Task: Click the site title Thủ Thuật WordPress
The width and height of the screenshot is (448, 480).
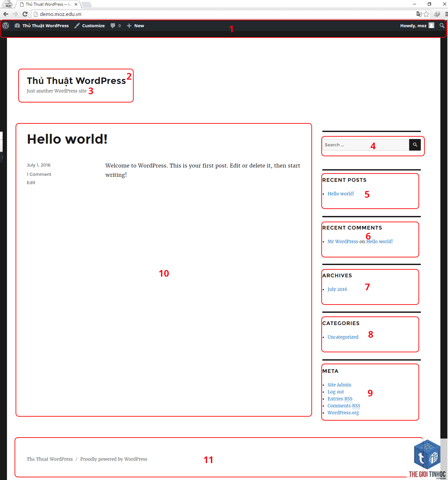Action: pyautogui.click(x=76, y=81)
